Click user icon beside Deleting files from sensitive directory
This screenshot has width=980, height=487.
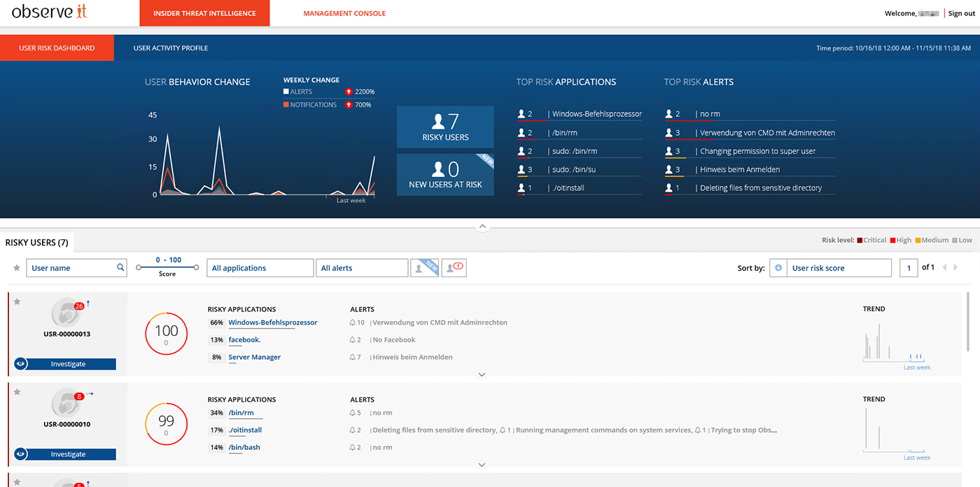coord(668,188)
